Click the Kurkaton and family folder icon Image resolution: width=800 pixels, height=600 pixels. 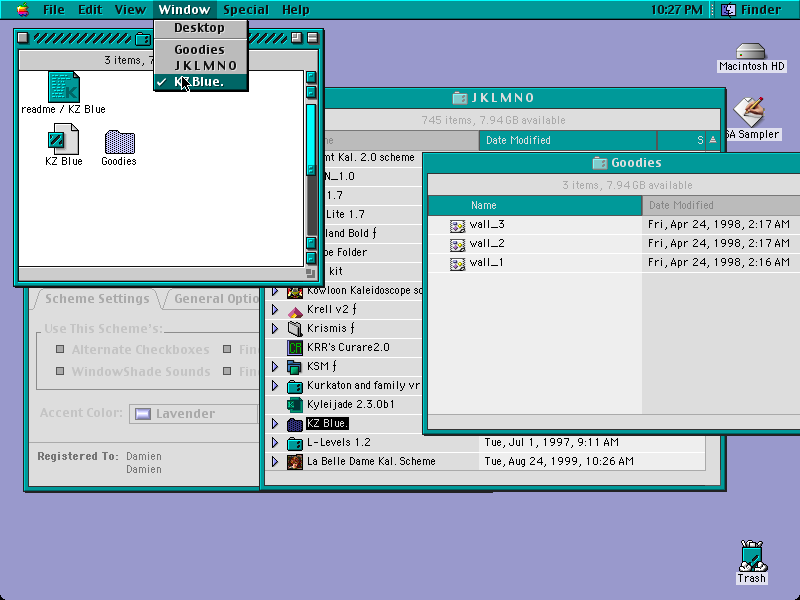pyautogui.click(x=295, y=386)
